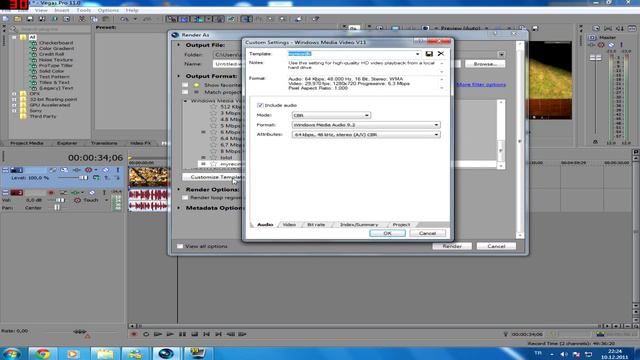
Task: Switch to the Audio tab
Action: click(x=265, y=224)
